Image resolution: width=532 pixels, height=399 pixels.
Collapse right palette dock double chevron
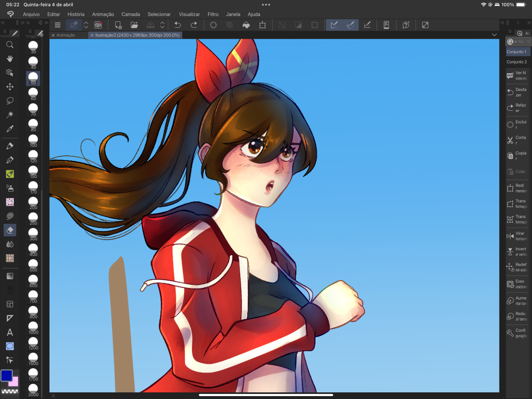pos(529,23)
